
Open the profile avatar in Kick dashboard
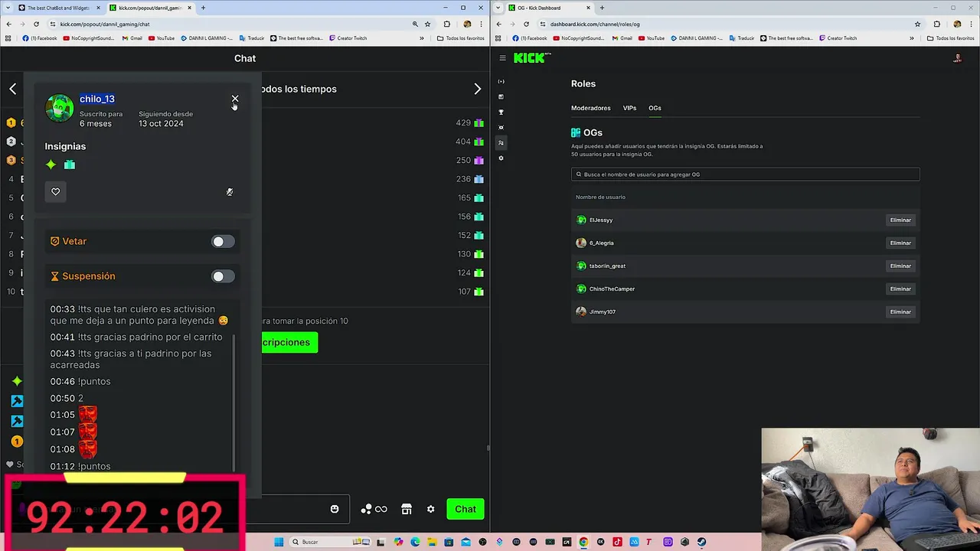coord(957,58)
